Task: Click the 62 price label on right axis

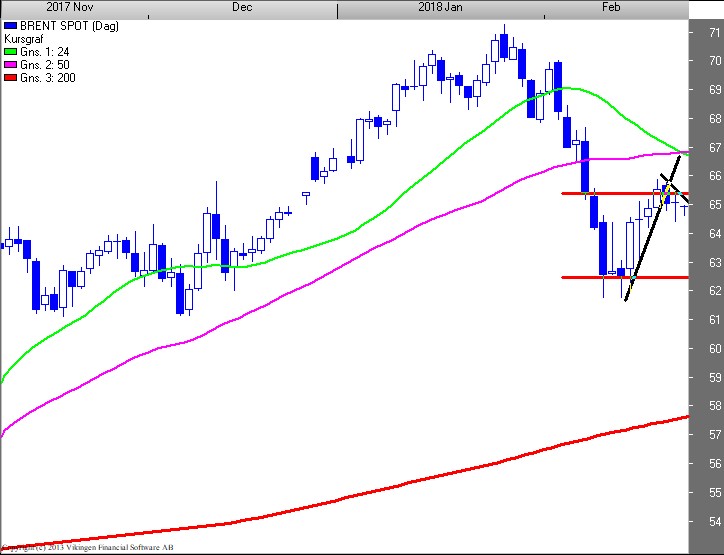Action: click(x=714, y=291)
